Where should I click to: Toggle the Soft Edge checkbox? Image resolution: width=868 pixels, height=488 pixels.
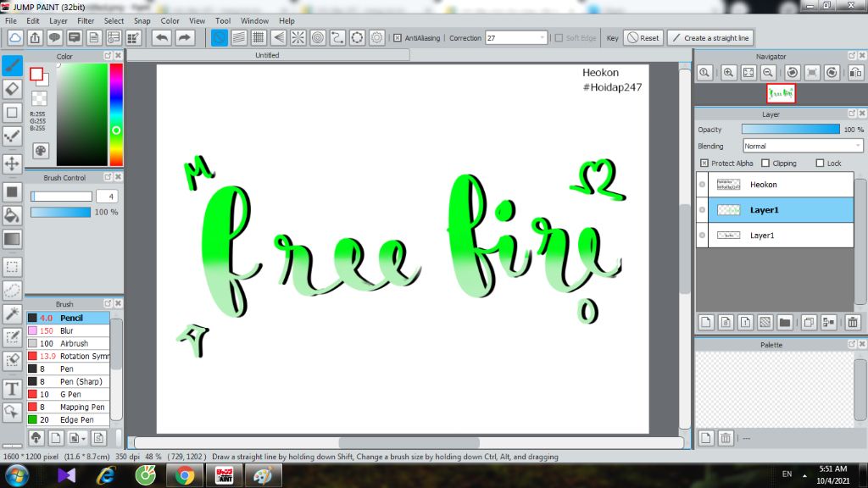click(559, 37)
